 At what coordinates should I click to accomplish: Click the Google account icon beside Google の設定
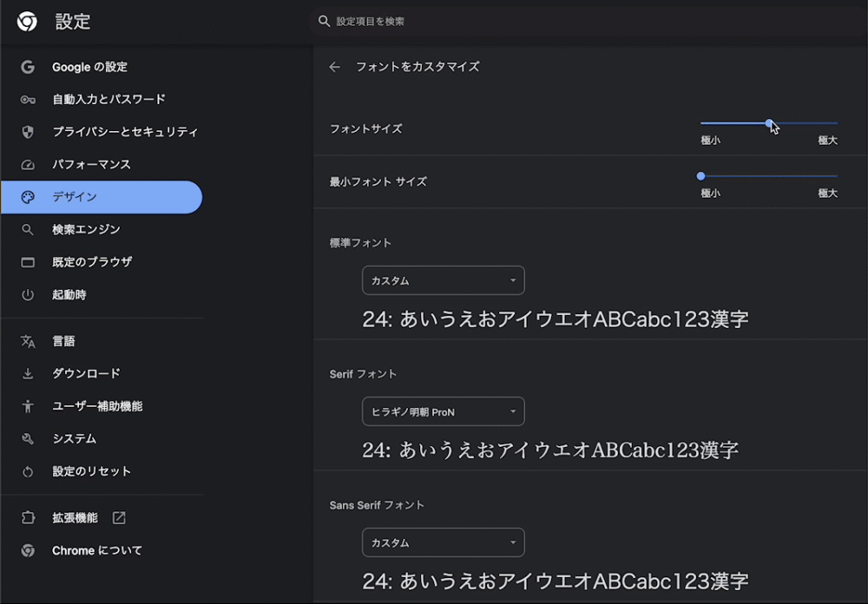pyautogui.click(x=26, y=67)
